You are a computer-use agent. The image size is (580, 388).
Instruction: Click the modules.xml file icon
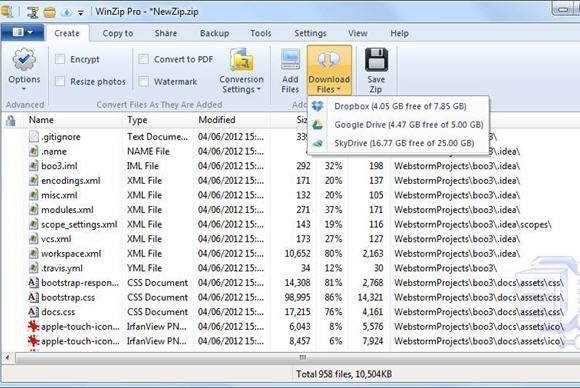(34, 210)
